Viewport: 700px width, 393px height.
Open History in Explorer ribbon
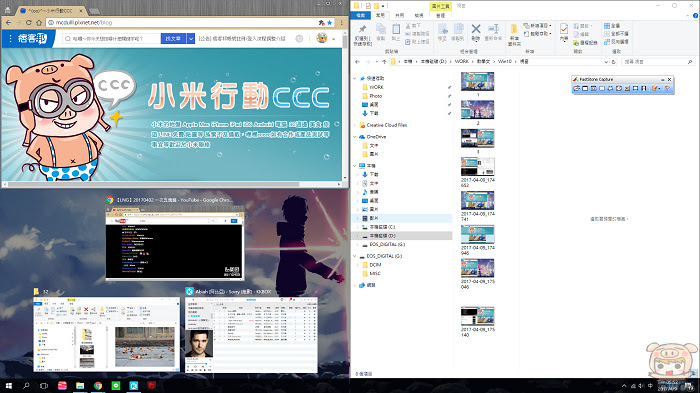click(x=586, y=42)
